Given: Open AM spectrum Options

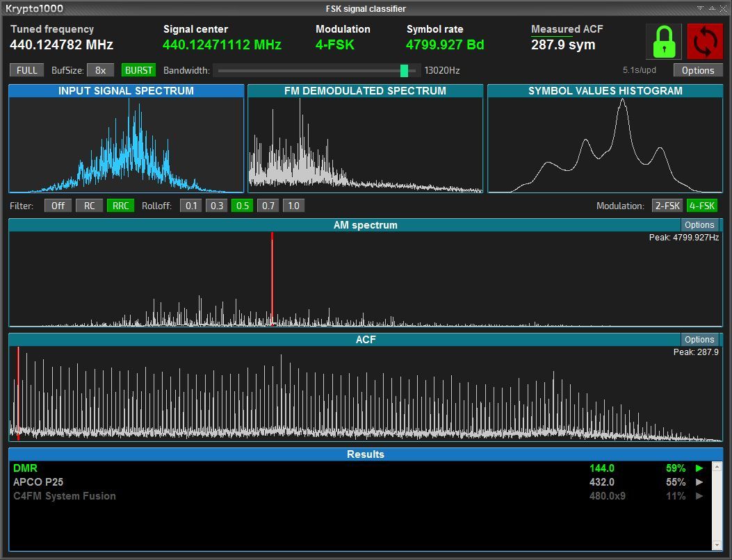Looking at the screenshot, I should 699,225.
